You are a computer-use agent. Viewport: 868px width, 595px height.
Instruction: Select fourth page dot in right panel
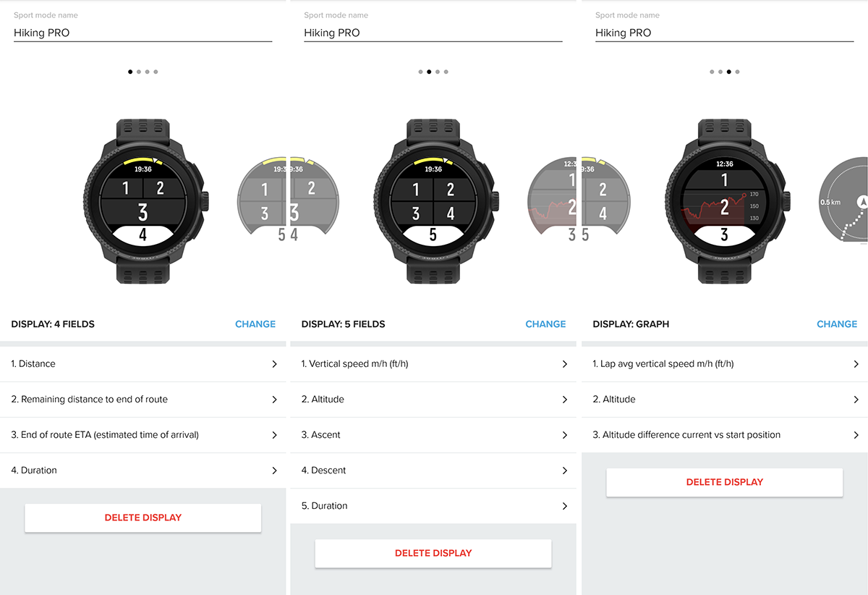(737, 72)
